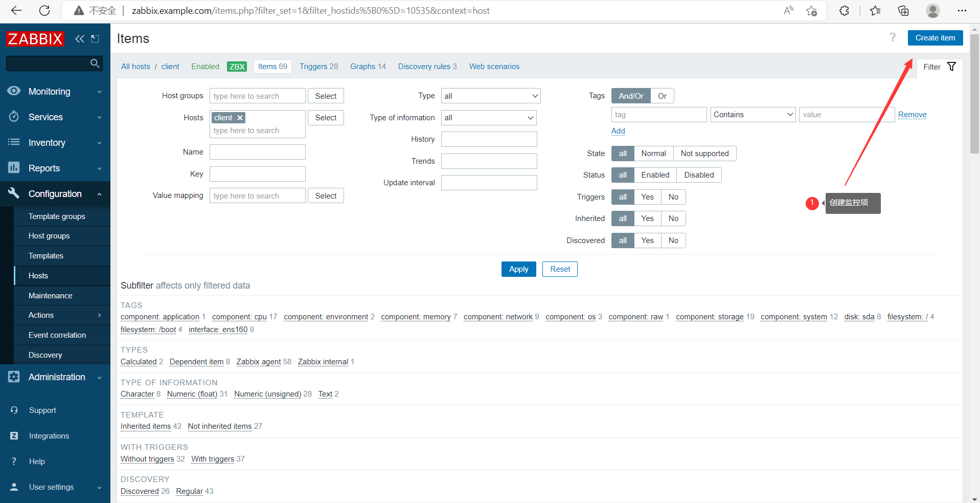Open the page help question mark

(x=893, y=37)
